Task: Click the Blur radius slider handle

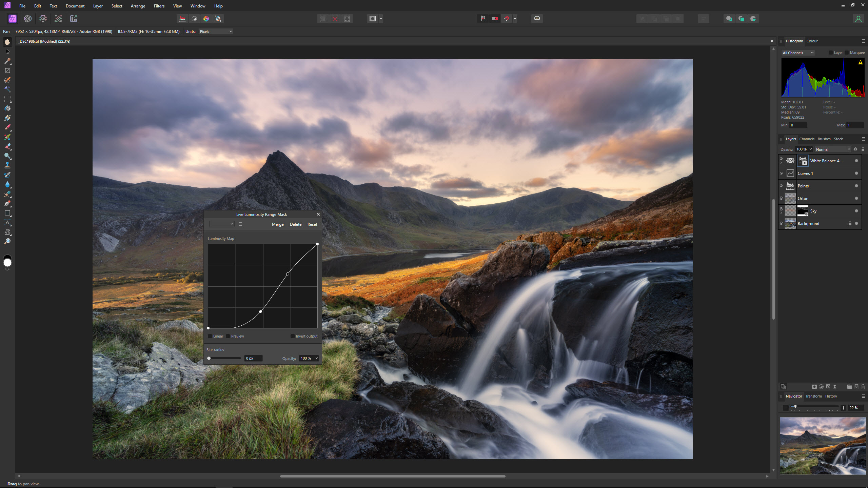Action: 209,358
